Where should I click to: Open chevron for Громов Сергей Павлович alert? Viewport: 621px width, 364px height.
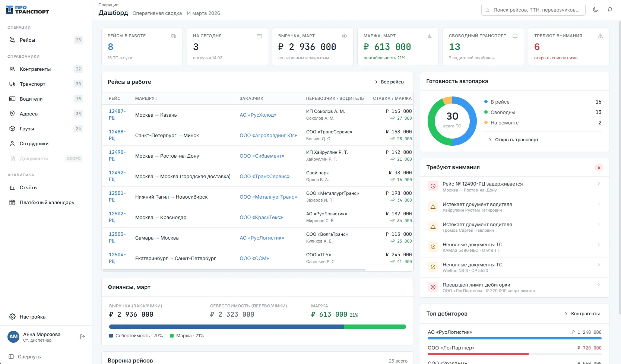[x=599, y=224]
